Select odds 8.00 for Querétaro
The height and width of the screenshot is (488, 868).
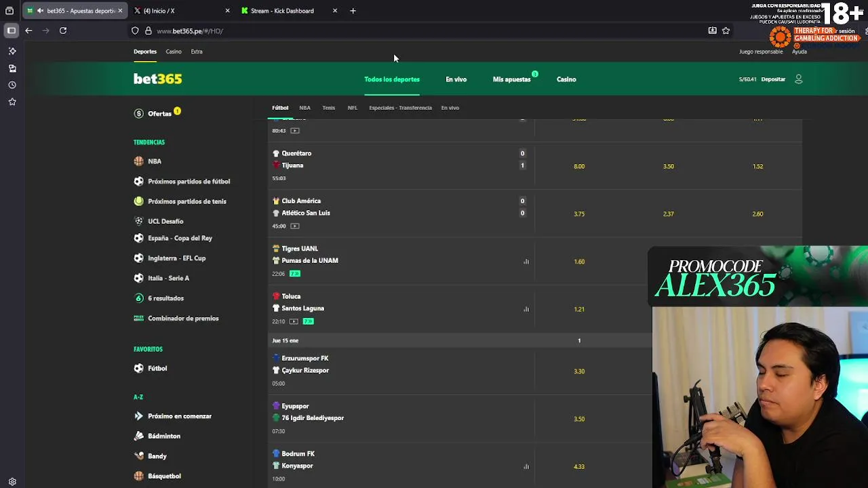tap(579, 166)
